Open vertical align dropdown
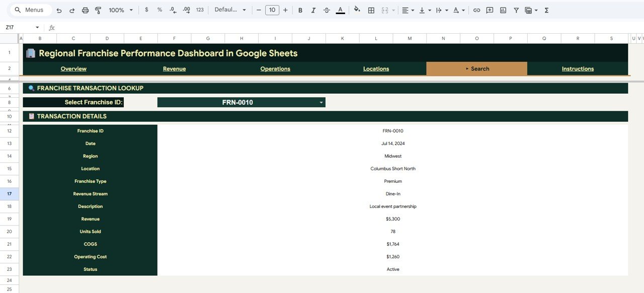This screenshot has width=644, height=293. click(425, 10)
